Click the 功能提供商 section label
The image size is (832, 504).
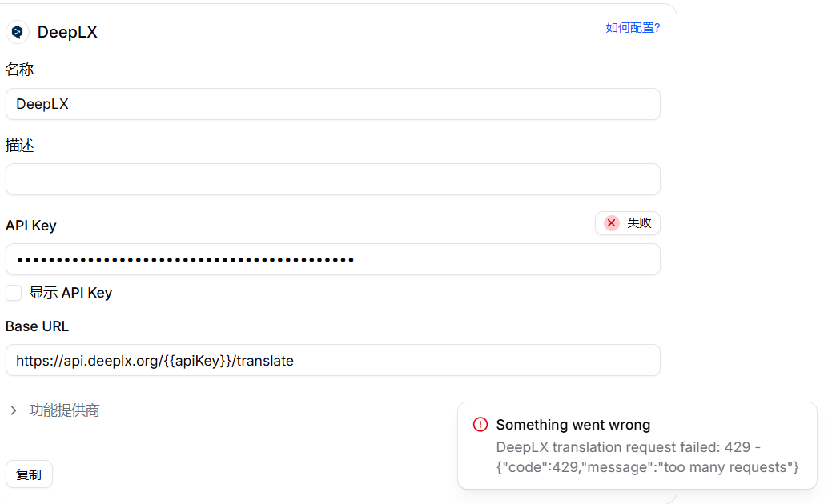[x=64, y=410]
